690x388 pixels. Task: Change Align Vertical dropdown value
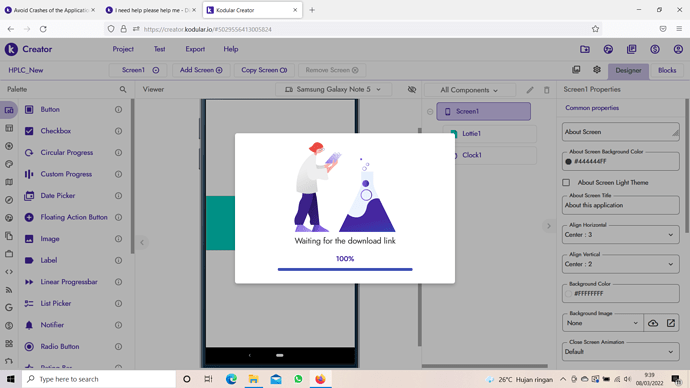click(620, 264)
